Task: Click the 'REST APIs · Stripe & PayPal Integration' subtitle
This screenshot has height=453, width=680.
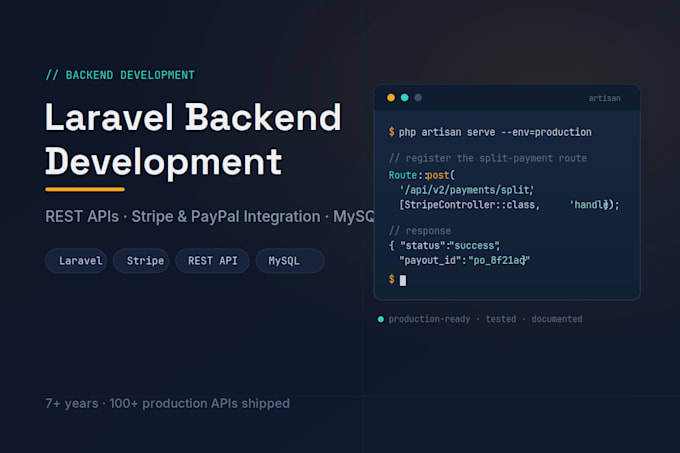Action: click(183, 216)
